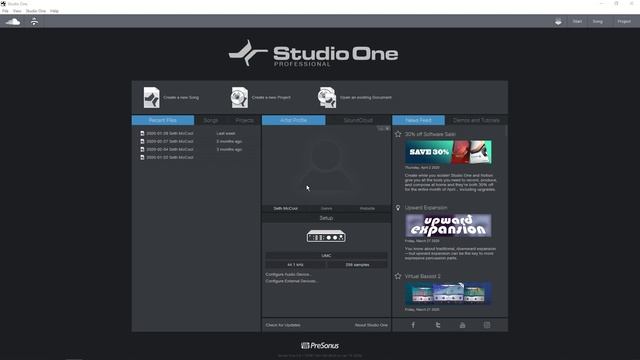Click the small edit buttons at top-right of Artist Profile
The width and height of the screenshot is (640, 360).
[x=383, y=129]
